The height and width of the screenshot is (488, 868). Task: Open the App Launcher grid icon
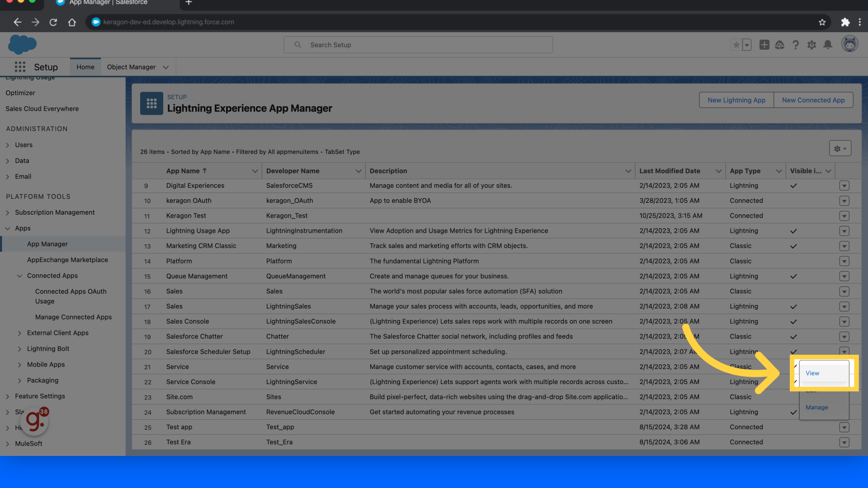point(20,67)
